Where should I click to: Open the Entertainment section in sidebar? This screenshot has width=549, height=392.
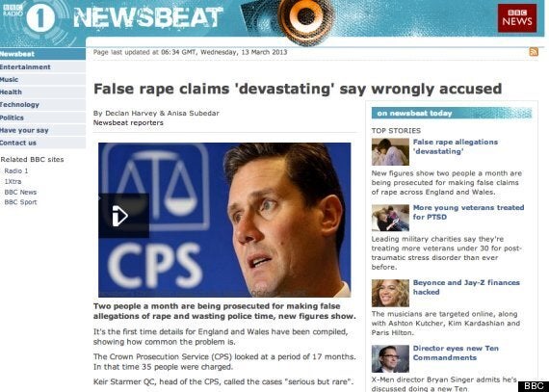[x=25, y=66]
